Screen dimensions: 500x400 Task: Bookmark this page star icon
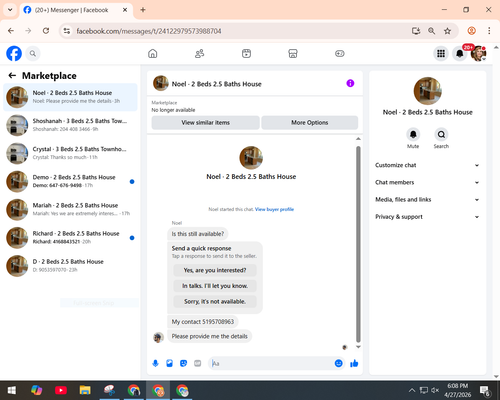click(x=447, y=31)
